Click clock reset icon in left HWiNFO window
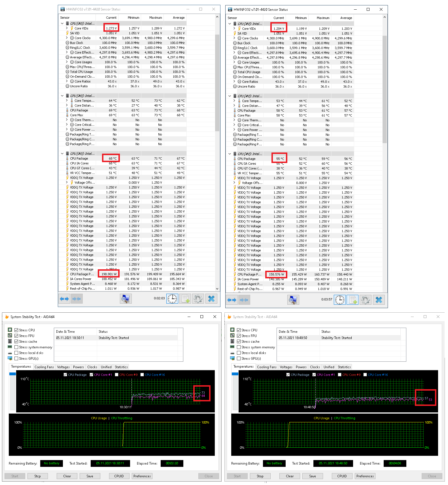This screenshot has width=448, height=485. 172,298
